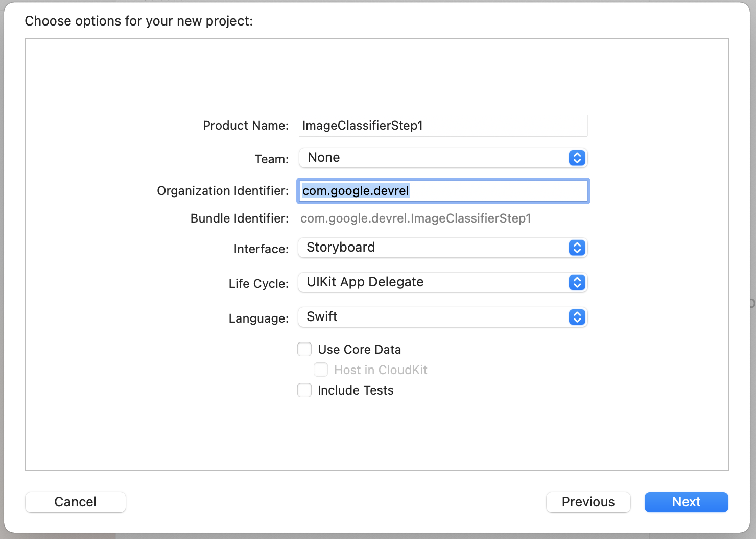Open the Interface dropdown set to Storyboard

click(443, 248)
